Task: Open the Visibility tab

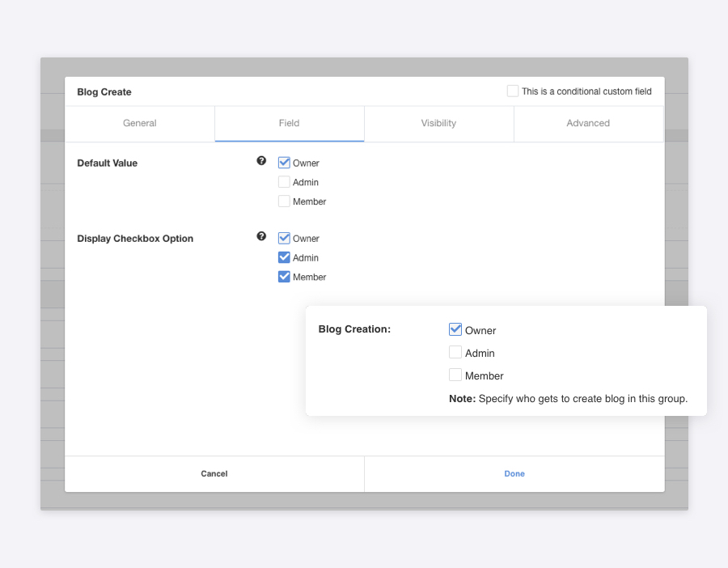Action: tap(438, 123)
